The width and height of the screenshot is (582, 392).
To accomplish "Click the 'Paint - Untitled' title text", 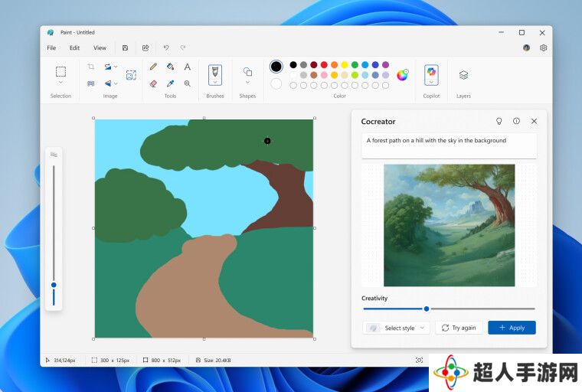I will 77,32.
